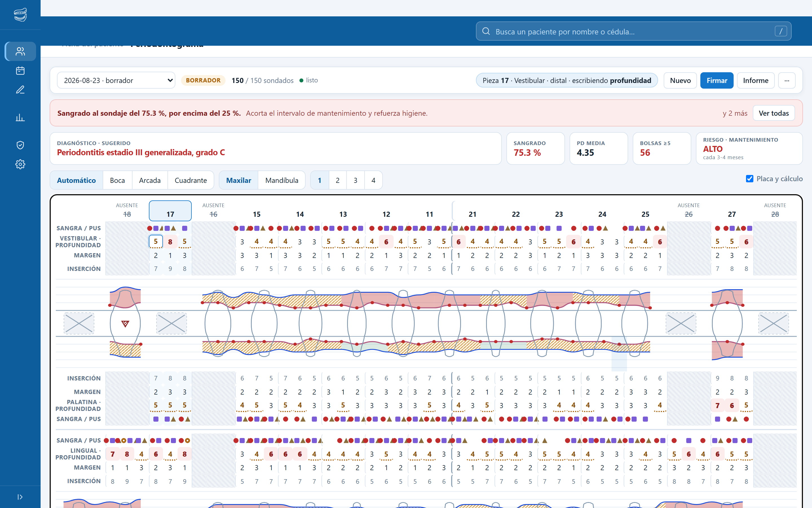
Task: Switch to Cuadrante view mode
Action: pyautogui.click(x=191, y=180)
